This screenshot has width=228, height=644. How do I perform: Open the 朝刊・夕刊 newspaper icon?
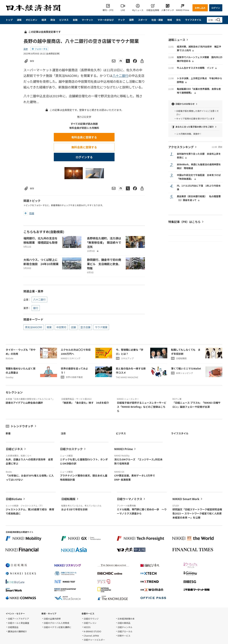coord(108,6)
